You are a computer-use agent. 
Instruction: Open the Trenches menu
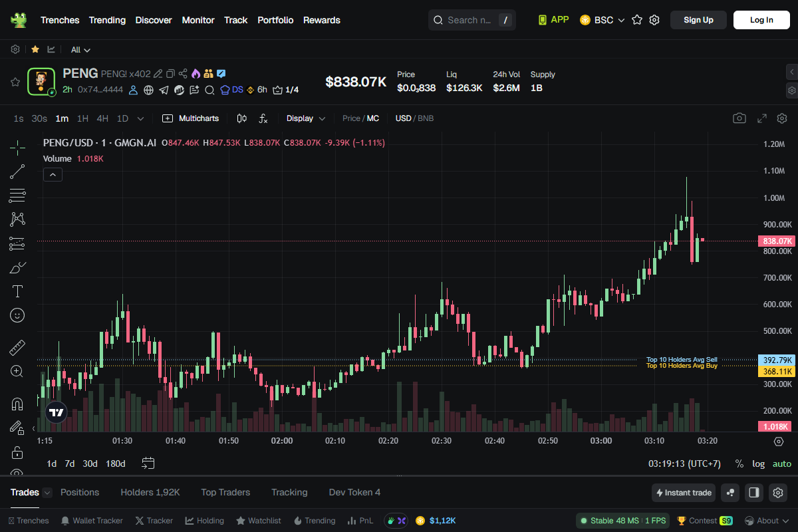point(60,20)
